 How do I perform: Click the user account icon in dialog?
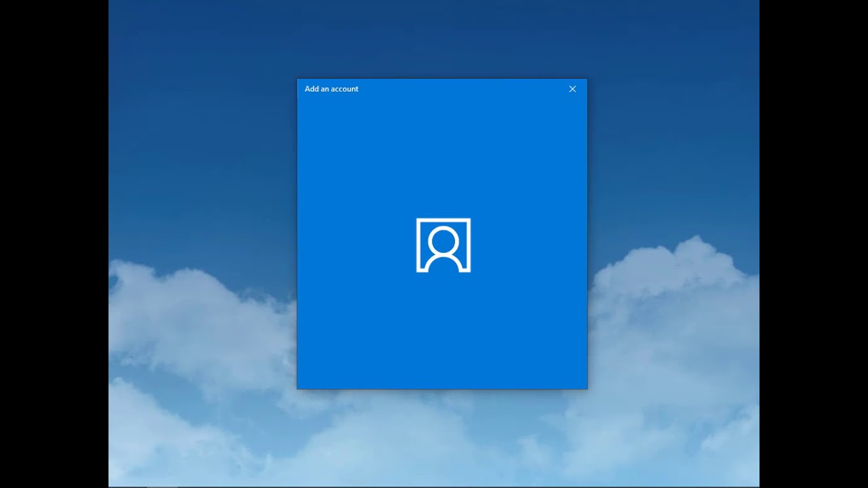click(x=443, y=245)
